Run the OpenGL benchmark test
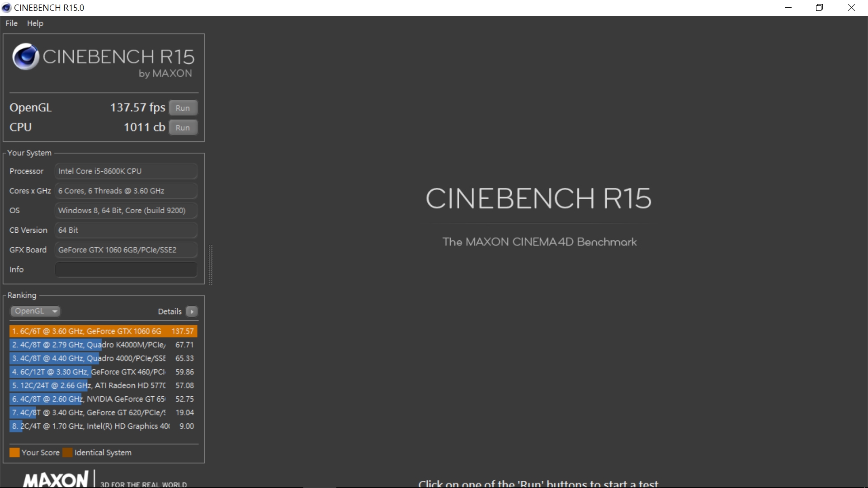This screenshot has width=868, height=488. [183, 108]
